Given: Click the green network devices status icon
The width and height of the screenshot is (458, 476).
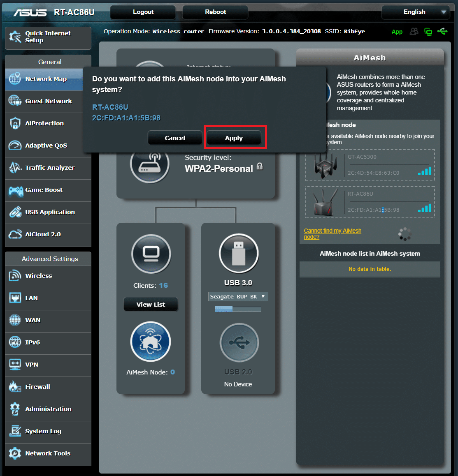Looking at the screenshot, I should [428, 32].
